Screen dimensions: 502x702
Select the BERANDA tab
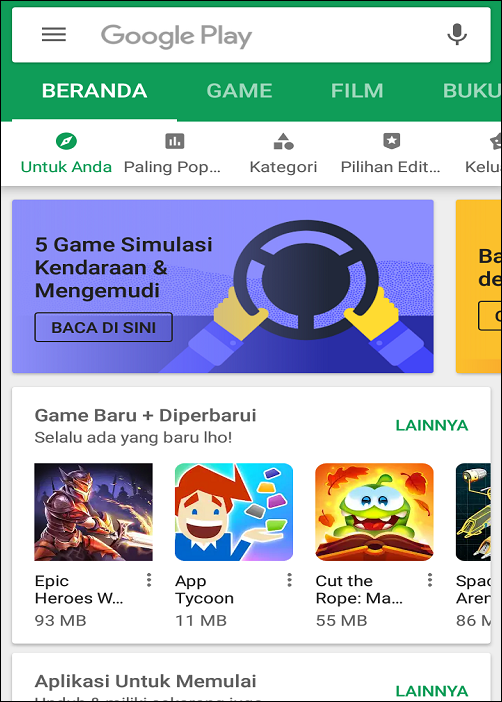pos(94,91)
